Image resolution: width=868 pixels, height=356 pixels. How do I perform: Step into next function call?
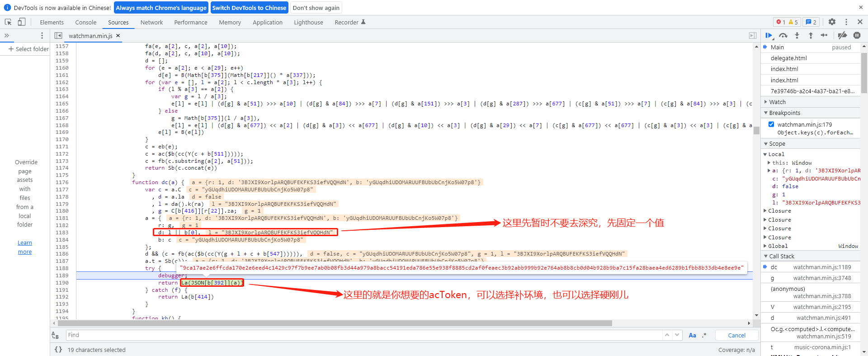coord(797,35)
